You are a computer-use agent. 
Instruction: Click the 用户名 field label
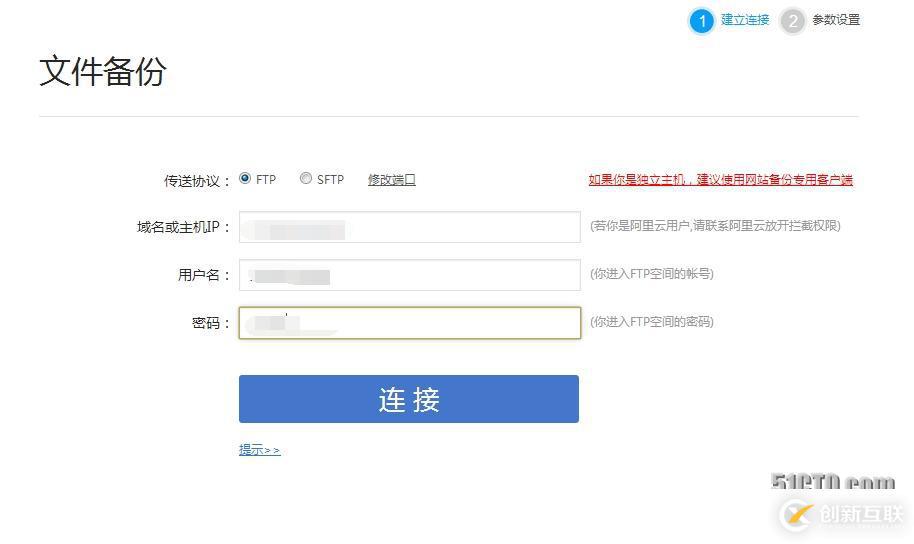click(204, 275)
